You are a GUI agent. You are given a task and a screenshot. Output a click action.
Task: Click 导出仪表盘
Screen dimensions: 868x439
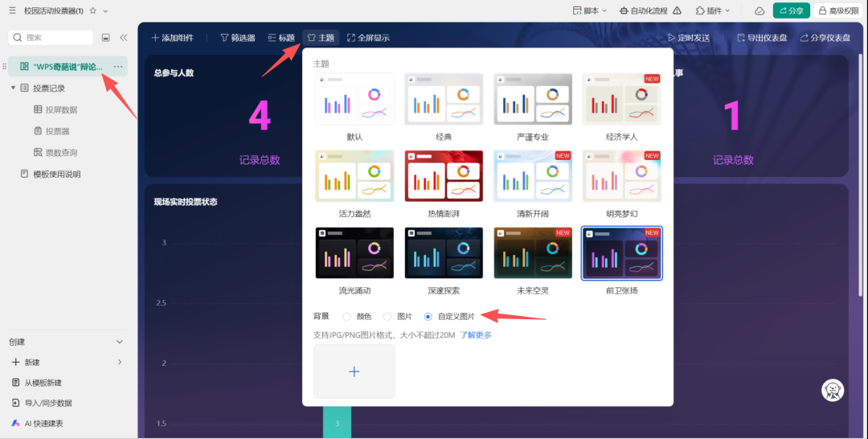tap(762, 38)
